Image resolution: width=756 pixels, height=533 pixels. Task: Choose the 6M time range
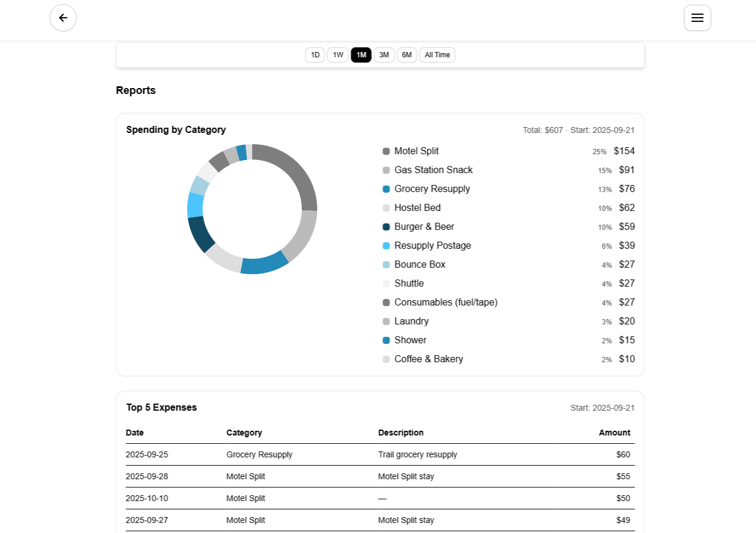click(407, 55)
